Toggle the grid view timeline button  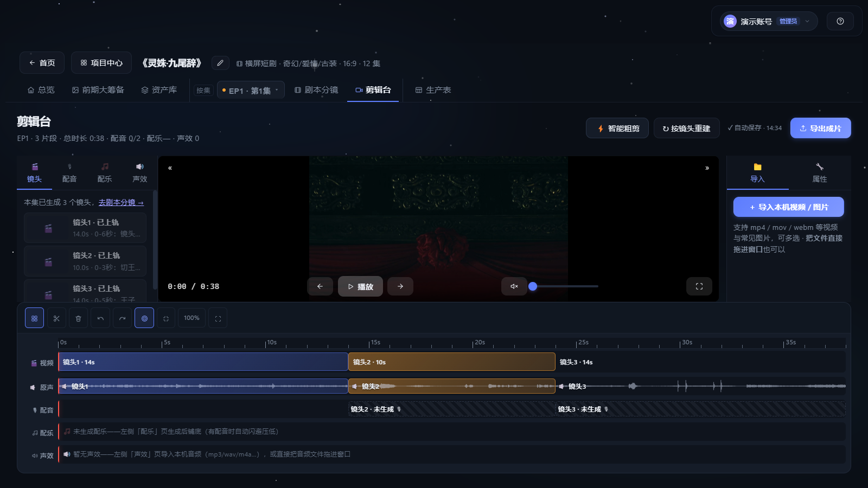[34, 318]
